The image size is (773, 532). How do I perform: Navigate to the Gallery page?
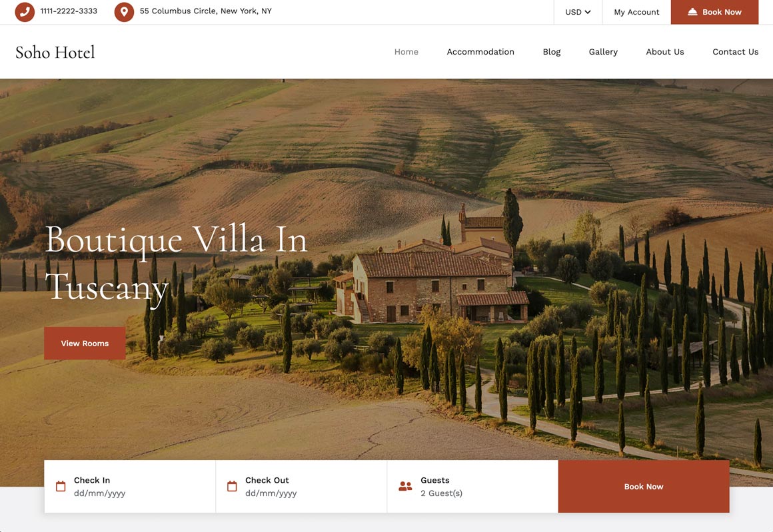point(603,52)
